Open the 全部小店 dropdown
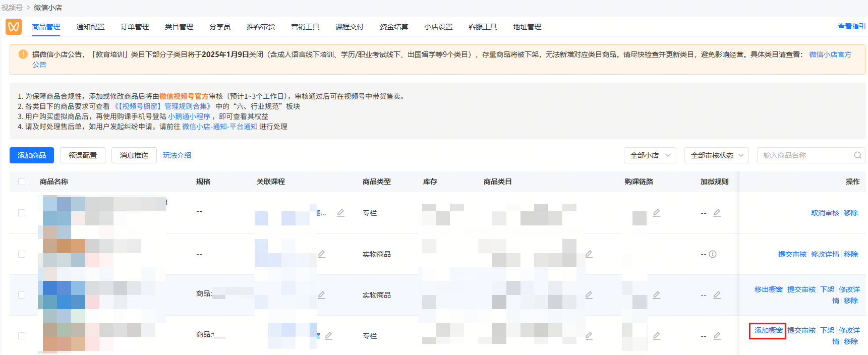Image resolution: width=868 pixels, height=355 pixels. [x=650, y=155]
